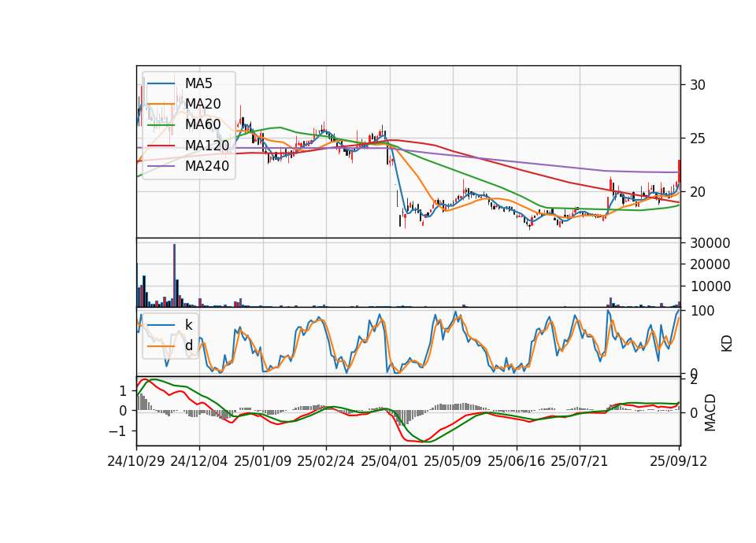Click the 25/07/21 date label
Image resolution: width=756 pixels, height=543 pixels.
pyautogui.click(x=580, y=461)
